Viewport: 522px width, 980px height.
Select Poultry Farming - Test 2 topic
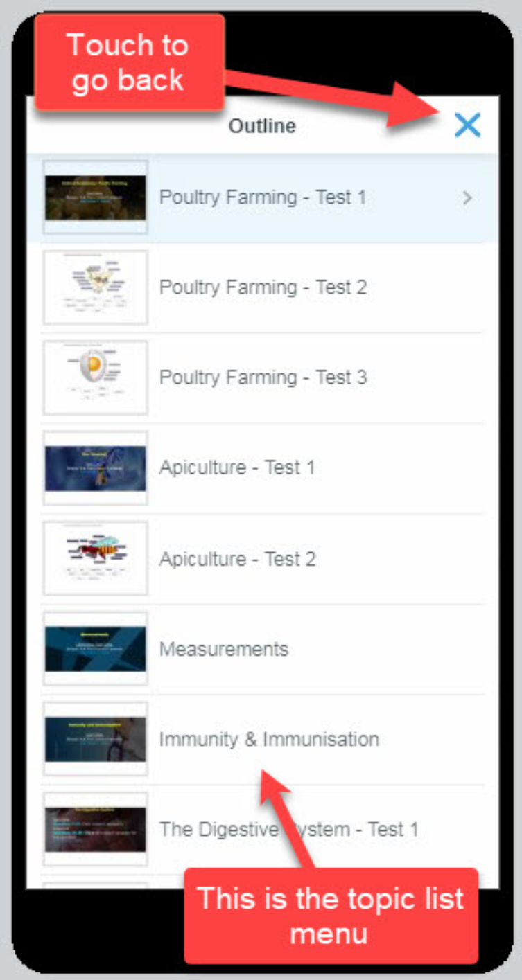click(263, 287)
